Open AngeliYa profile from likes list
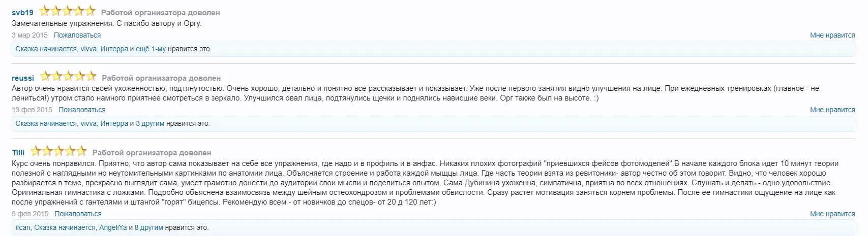The height and width of the screenshot is (236, 868). 113,227
